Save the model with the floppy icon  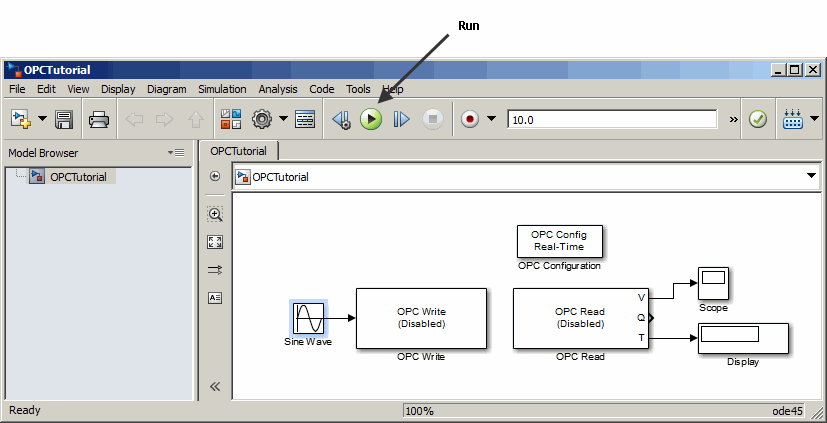point(65,120)
